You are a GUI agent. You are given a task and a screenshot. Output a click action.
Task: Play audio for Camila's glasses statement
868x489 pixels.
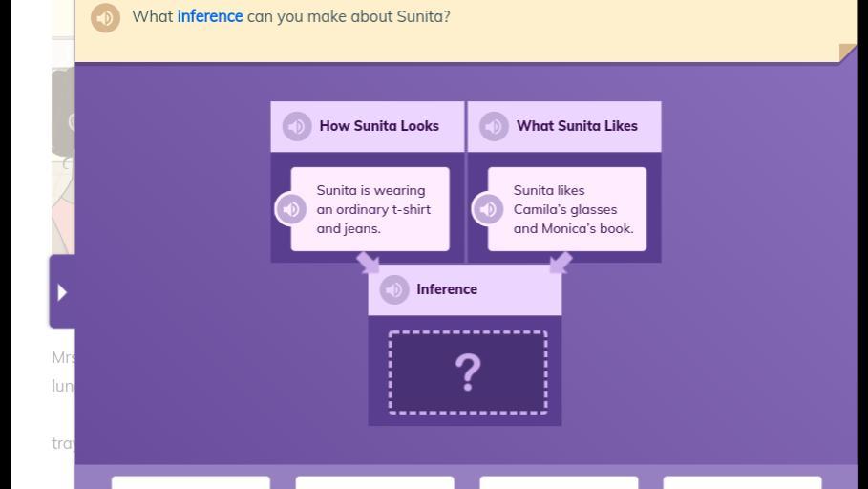click(488, 209)
